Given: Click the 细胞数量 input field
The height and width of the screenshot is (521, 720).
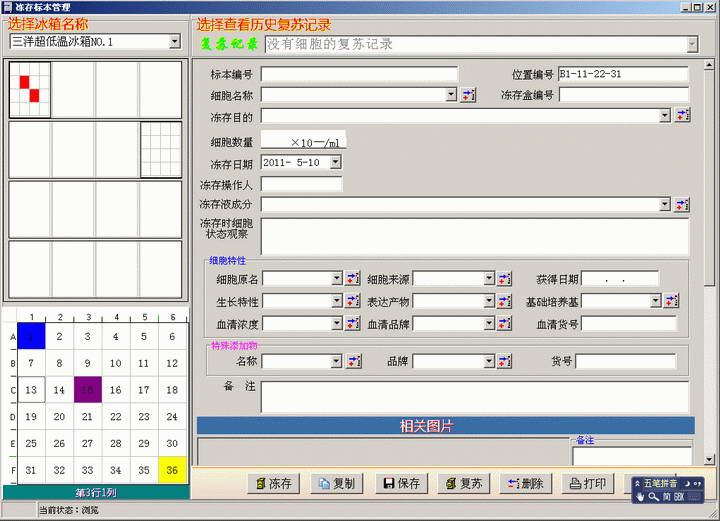Looking at the screenshot, I should [x=303, y=139].
